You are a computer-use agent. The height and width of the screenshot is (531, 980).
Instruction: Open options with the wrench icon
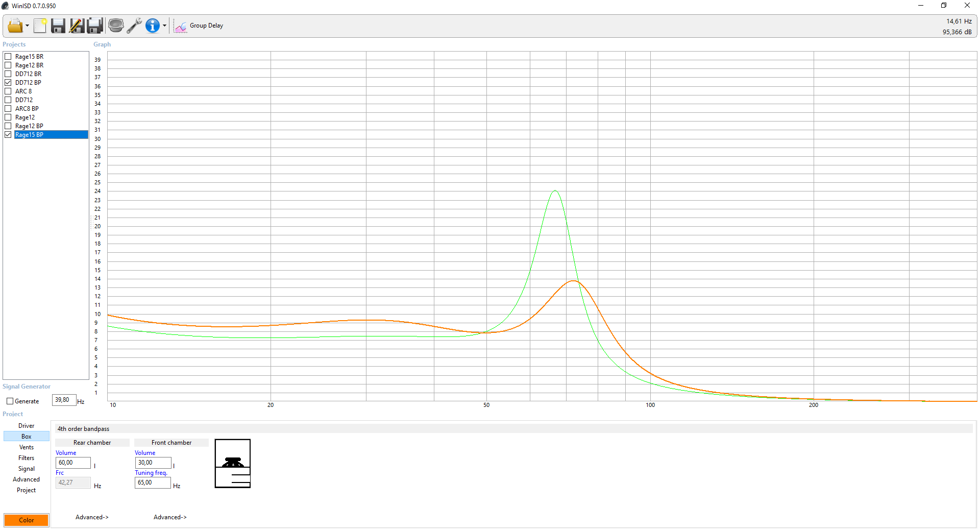134,26
